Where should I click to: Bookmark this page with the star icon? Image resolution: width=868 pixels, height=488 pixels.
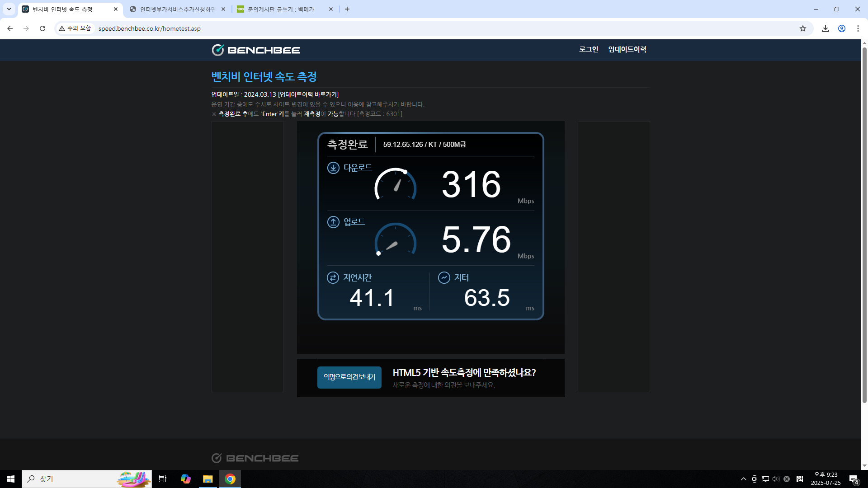pos(803,28)
